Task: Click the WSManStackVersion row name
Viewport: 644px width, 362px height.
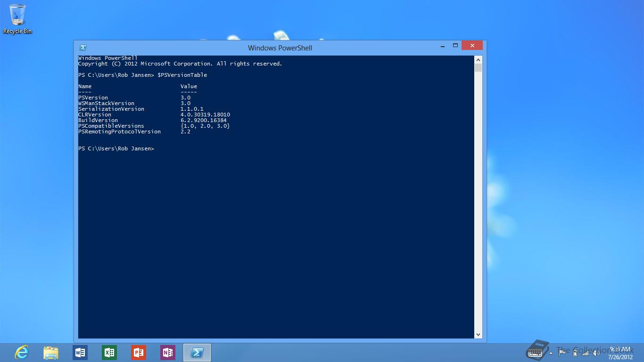Action: pyautogui.click(x=106, y=103)
